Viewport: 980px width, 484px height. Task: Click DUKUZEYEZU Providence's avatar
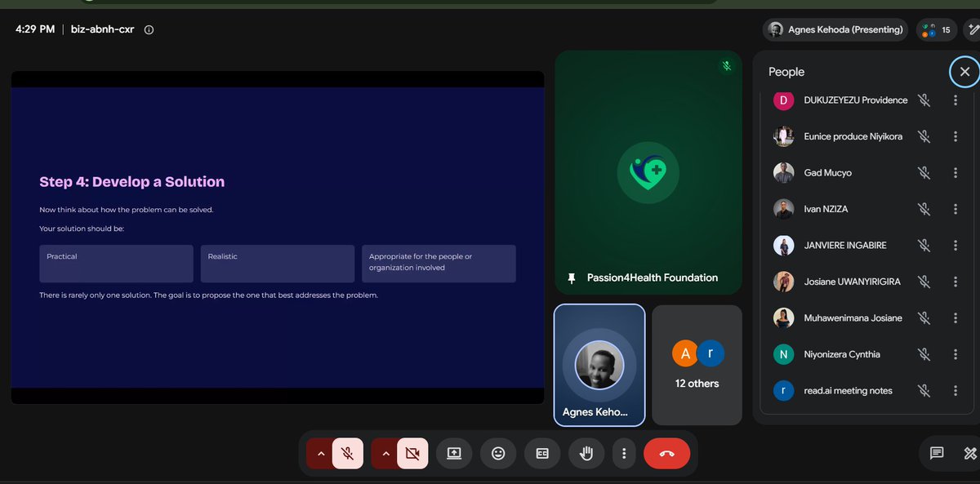click(783, 100)
